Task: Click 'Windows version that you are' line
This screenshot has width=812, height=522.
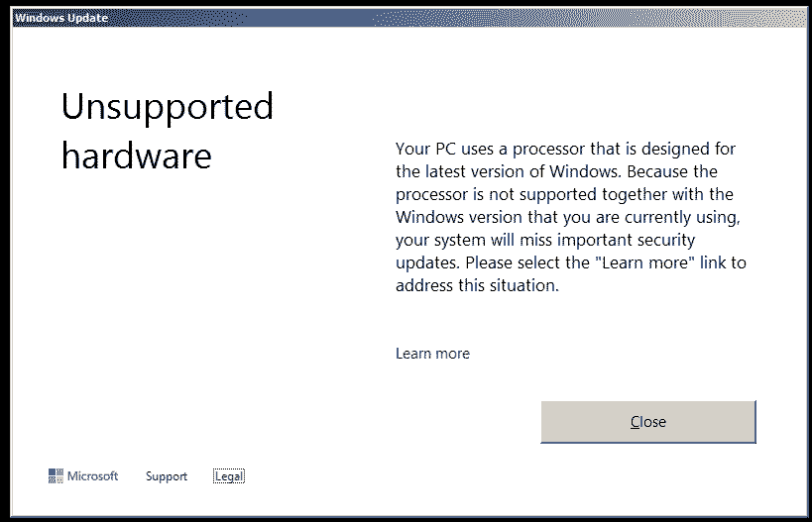Action: tap(565, 217)
